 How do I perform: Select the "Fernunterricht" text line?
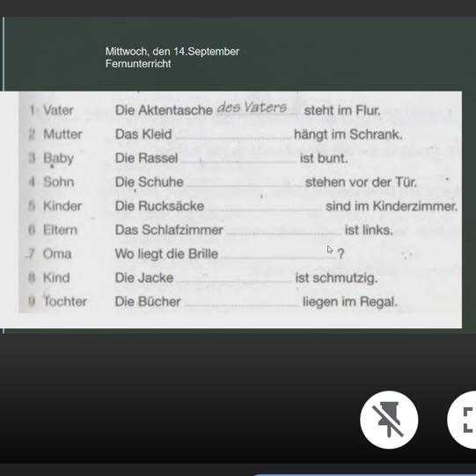[x=138, y=63]
